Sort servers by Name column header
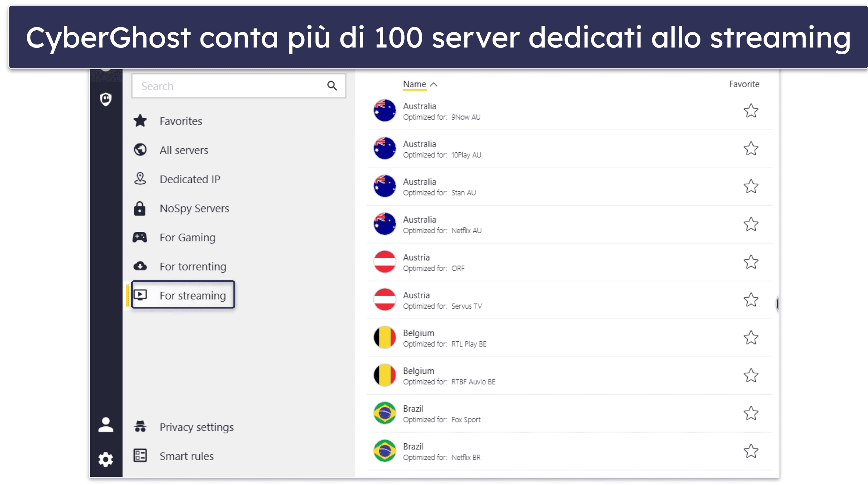This screenshot has height=485, width=868. [414, 84]
